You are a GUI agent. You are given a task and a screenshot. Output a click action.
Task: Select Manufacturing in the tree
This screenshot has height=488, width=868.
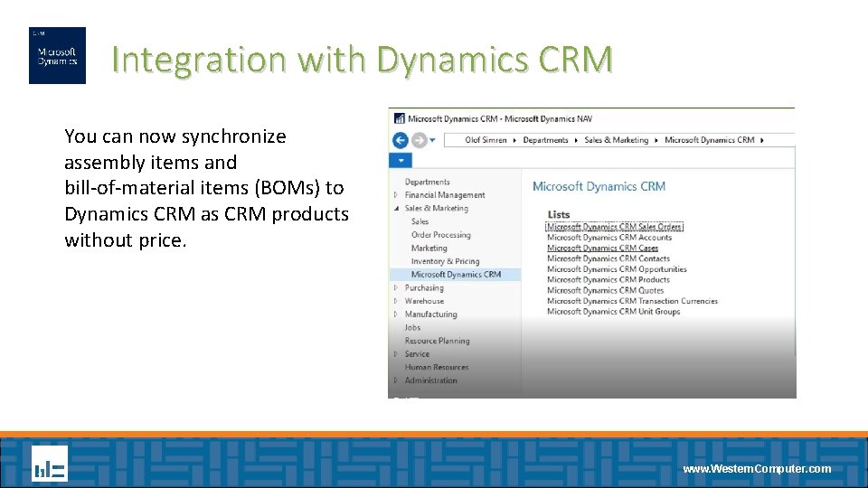pyautogui.click(x=430, y=314)
